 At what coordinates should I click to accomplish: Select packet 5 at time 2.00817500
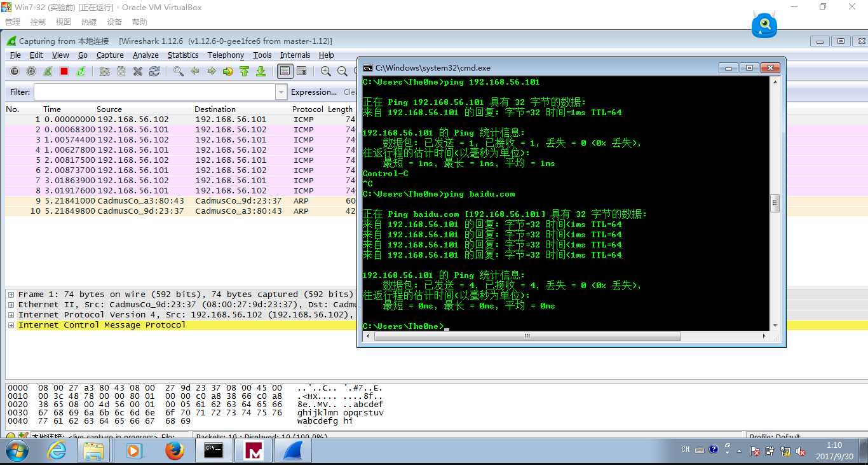pyautogui.click(x=181, y=160)
